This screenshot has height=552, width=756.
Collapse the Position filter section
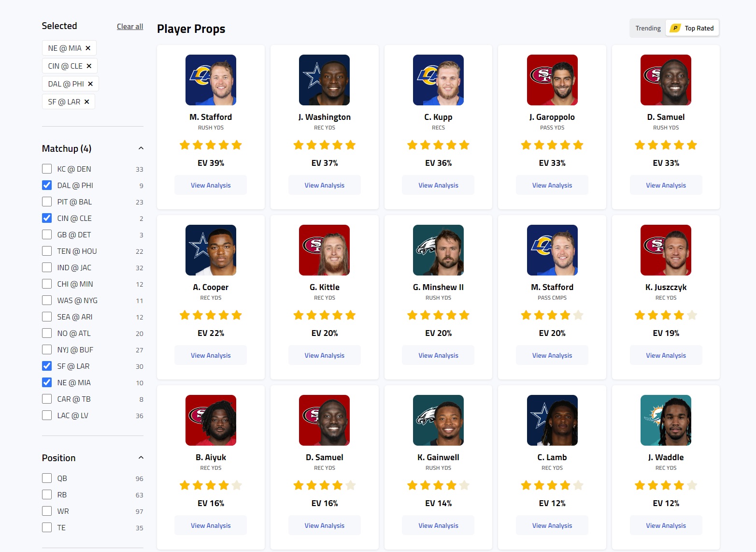pos(141,457)
